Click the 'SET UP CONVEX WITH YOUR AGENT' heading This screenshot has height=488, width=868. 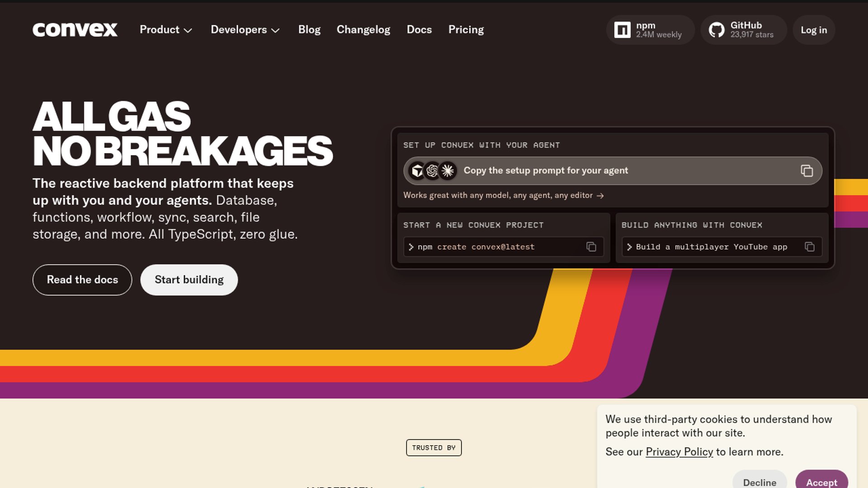click(x=481, y=145)
